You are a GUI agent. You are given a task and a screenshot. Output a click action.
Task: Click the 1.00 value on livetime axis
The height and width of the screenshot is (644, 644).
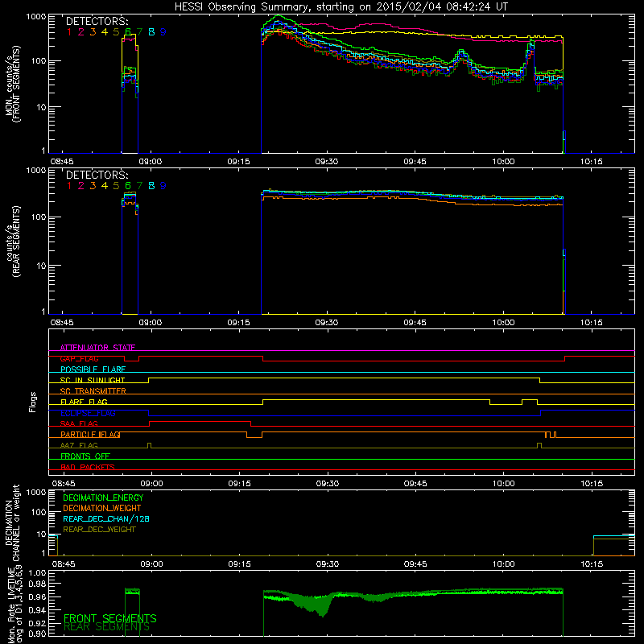[x=37, y=572]
